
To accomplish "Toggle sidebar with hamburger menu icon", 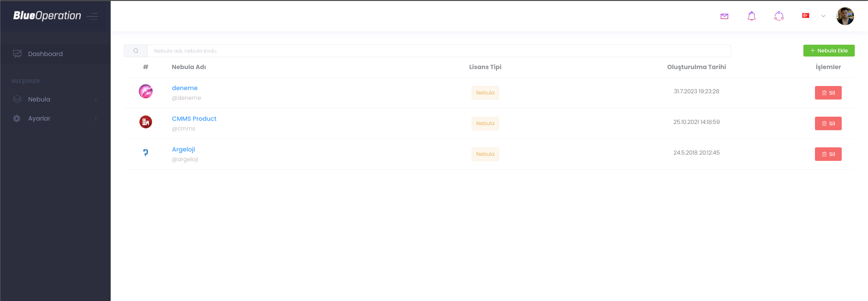I will [92, 16].
